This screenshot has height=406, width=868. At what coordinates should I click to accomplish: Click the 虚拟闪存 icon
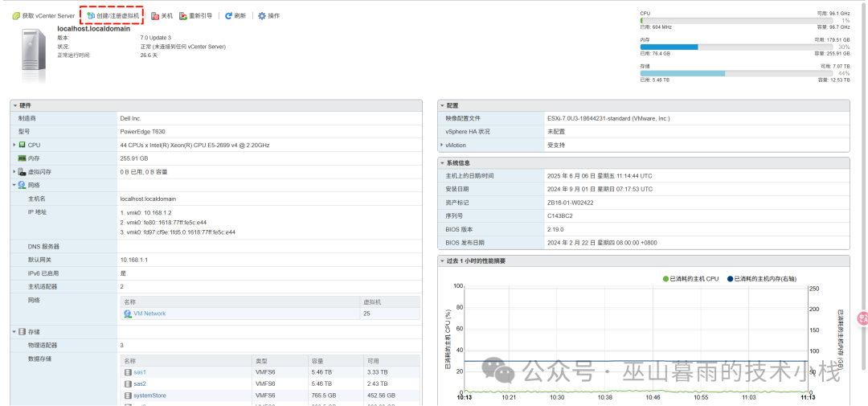[x=23, y=172]
